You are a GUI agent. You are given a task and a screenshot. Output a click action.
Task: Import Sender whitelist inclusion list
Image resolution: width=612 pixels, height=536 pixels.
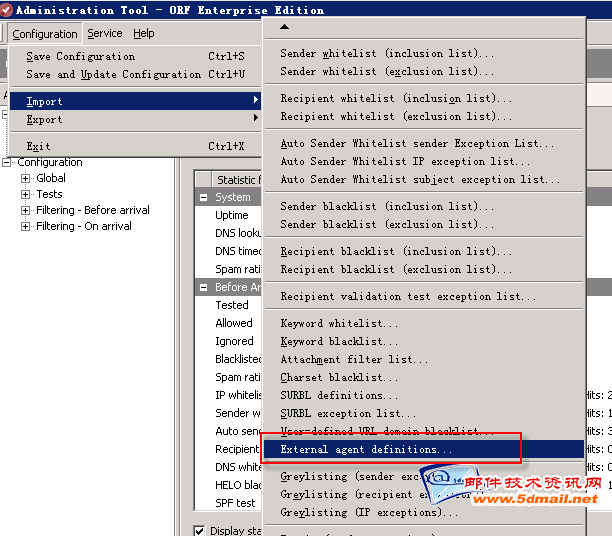pyautogui.click(x=424, y=53)
